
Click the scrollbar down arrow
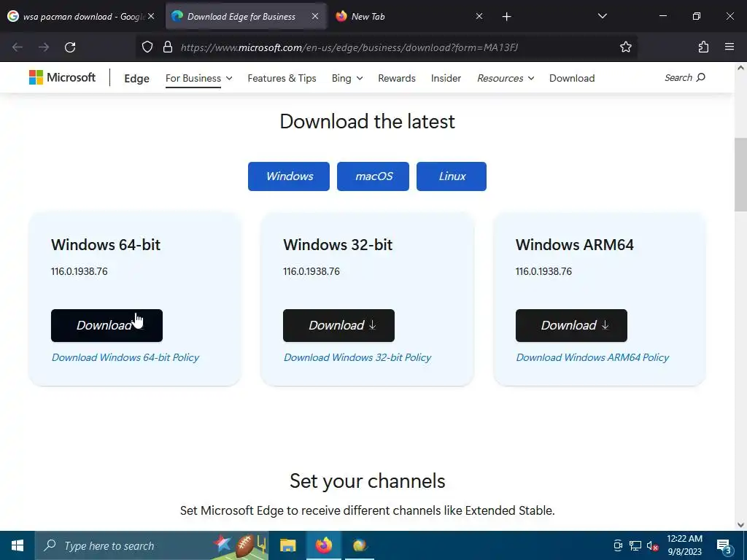click(740, 525)
